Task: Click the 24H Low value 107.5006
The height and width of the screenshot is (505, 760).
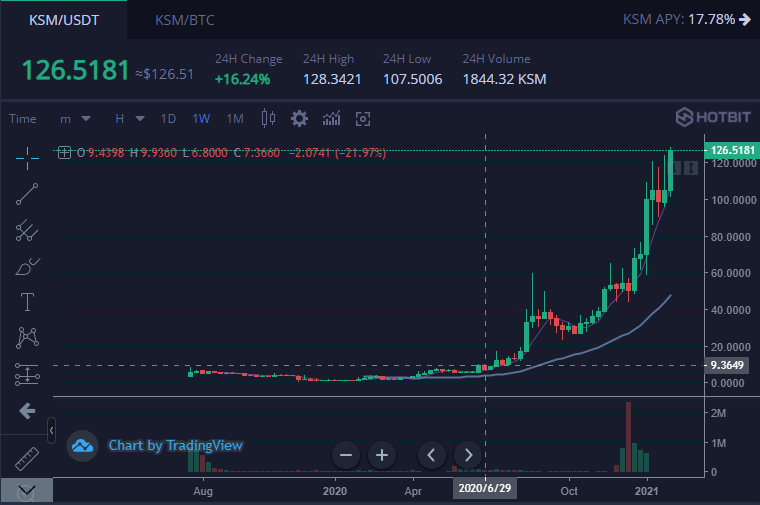Action: coord(412,79)
